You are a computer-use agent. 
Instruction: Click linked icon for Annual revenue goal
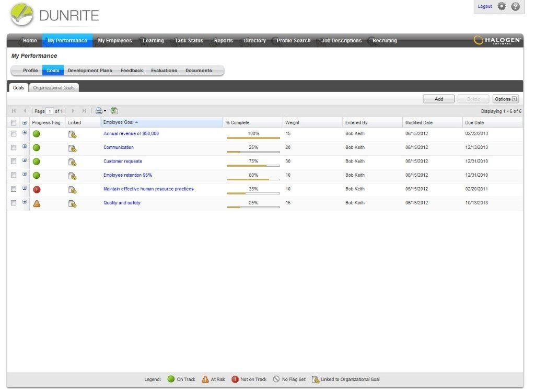pos(72,134)
